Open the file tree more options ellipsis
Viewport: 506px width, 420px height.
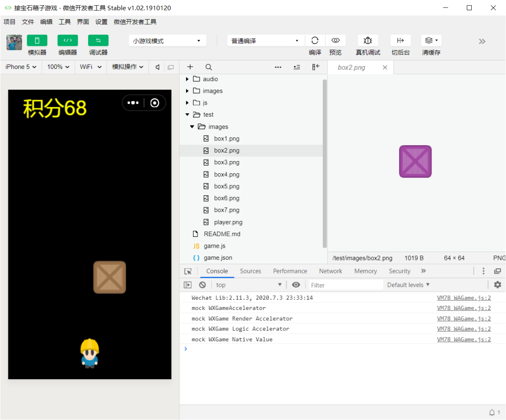point(278,67)
